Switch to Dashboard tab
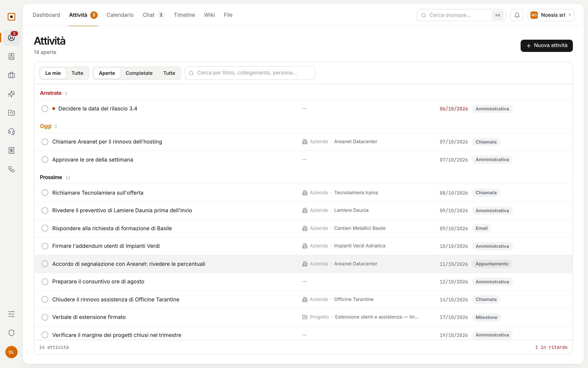 (46, 15)
